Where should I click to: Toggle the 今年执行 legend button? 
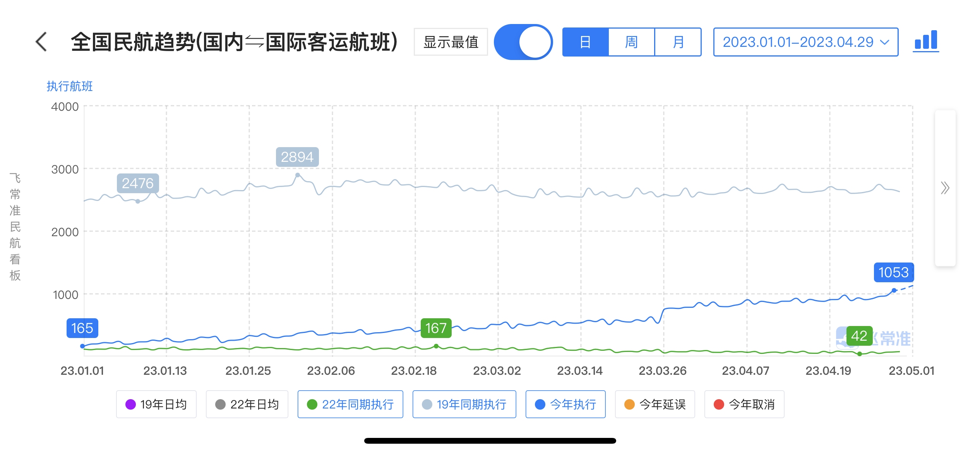point(565,404)
